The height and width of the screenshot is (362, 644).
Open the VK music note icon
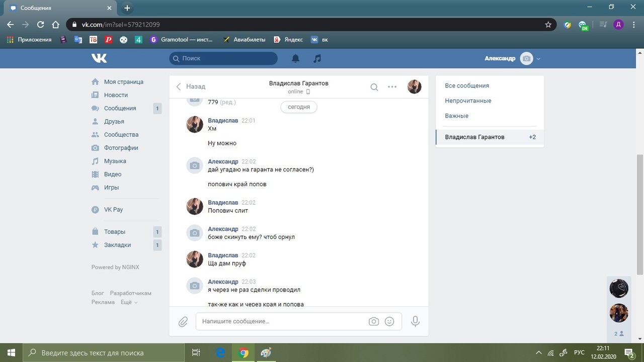click(317, 58)
